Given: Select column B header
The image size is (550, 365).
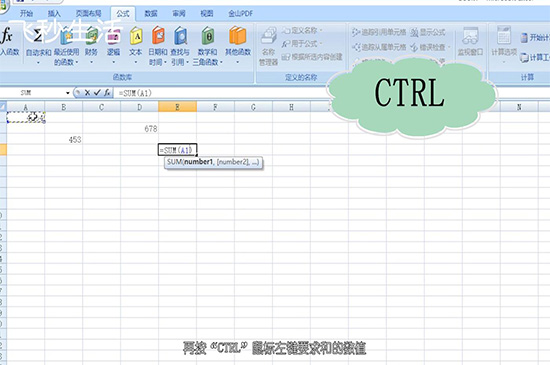Looking at the screenshot, I should (63, 107).
